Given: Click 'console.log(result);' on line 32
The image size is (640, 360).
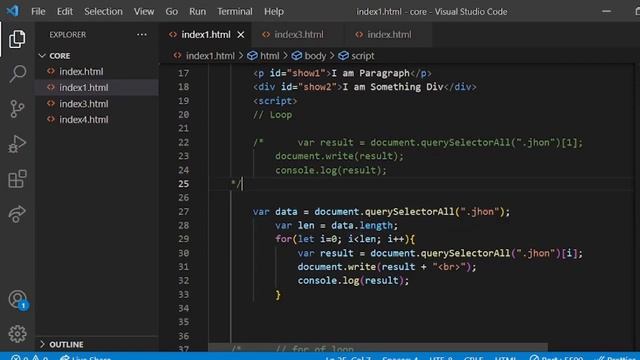Looking at the screenshot, I should pos(353,280).
